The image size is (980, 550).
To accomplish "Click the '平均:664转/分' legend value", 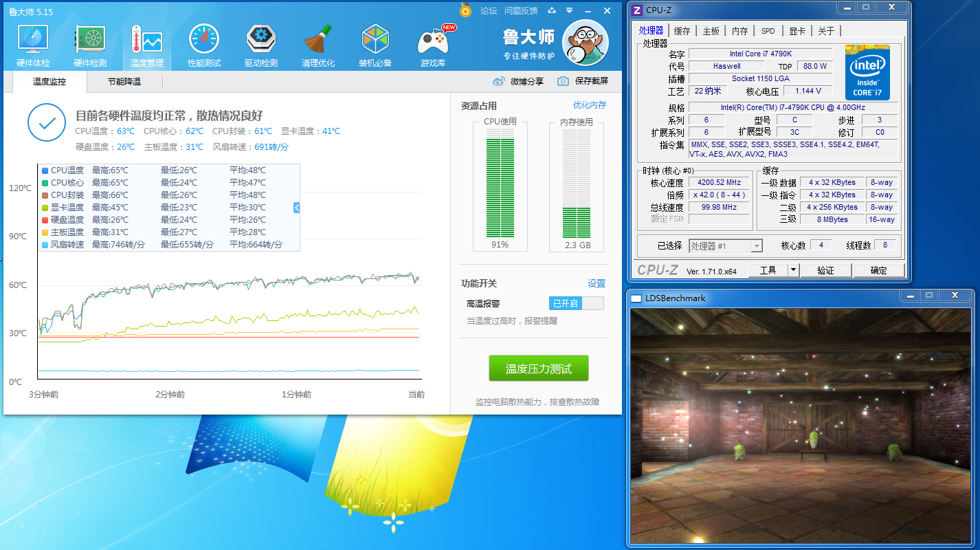I will 256,245.
